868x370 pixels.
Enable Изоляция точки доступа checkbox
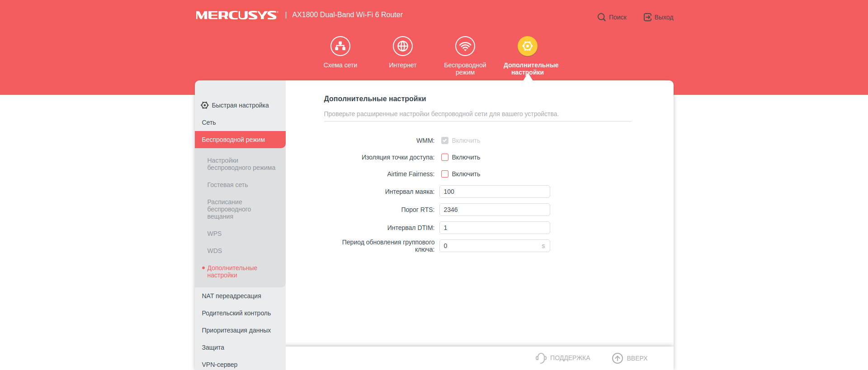445,157
